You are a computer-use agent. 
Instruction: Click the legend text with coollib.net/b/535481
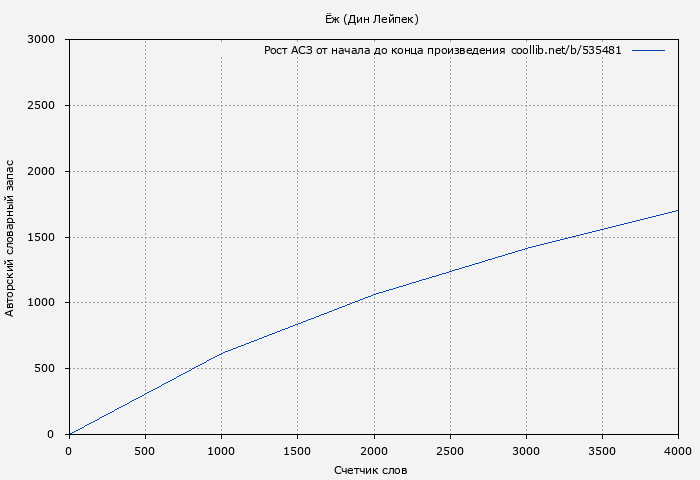coord(442,50)
